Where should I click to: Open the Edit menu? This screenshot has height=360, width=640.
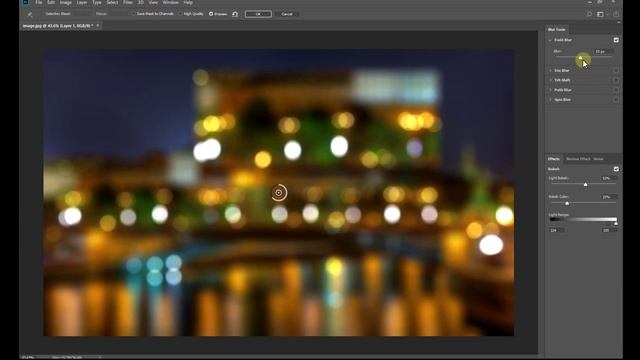[x=51, y=2]
